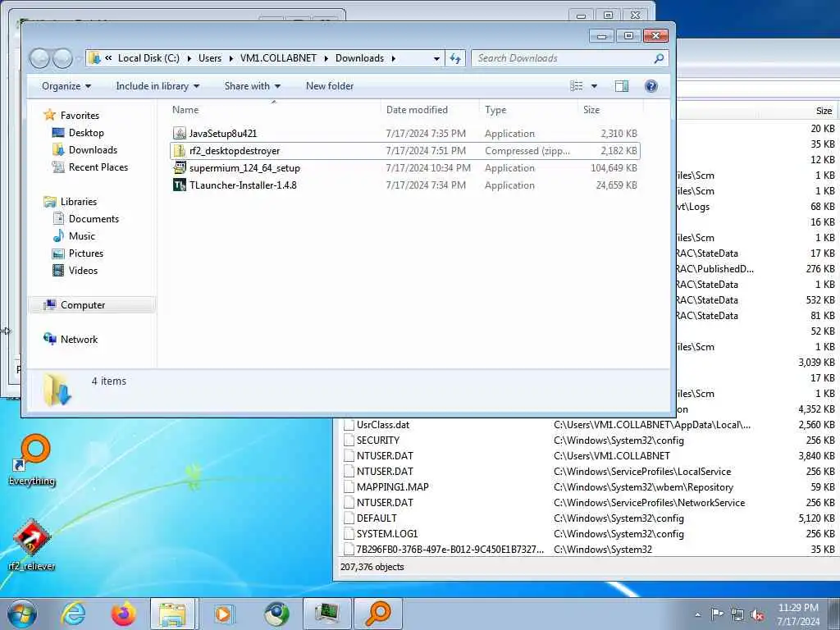
Task: Select TLauncher-Installer-1.4.8 icon
Action: (180, 185)
